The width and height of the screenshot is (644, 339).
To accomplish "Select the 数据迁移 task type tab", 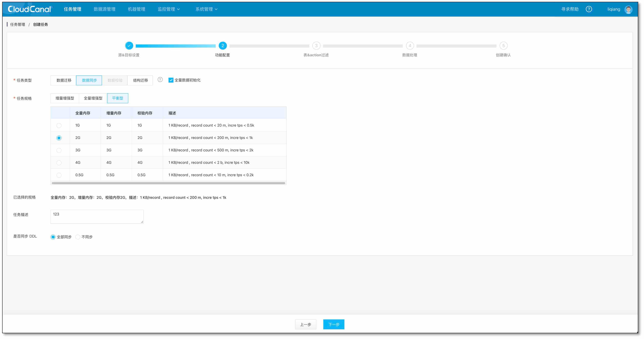I will 63,80.
